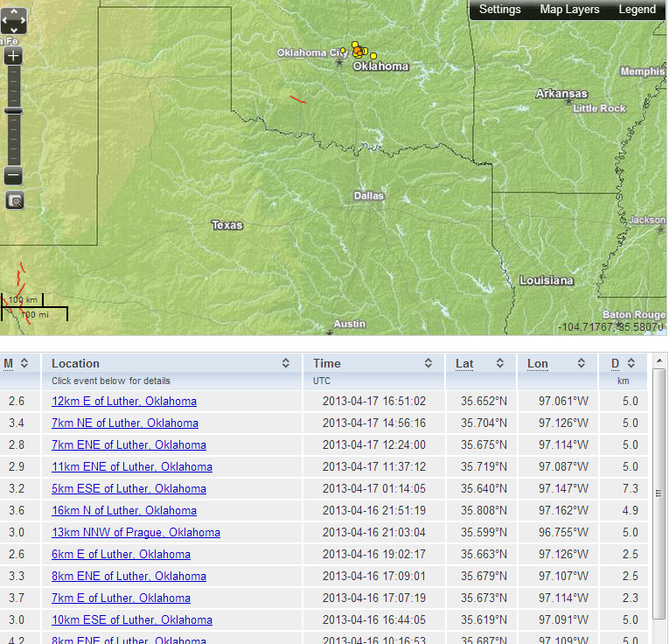Screen dimensions: 669x644
Task: Click latitude value 35.808°N
Action: click(x=484, y=510)
